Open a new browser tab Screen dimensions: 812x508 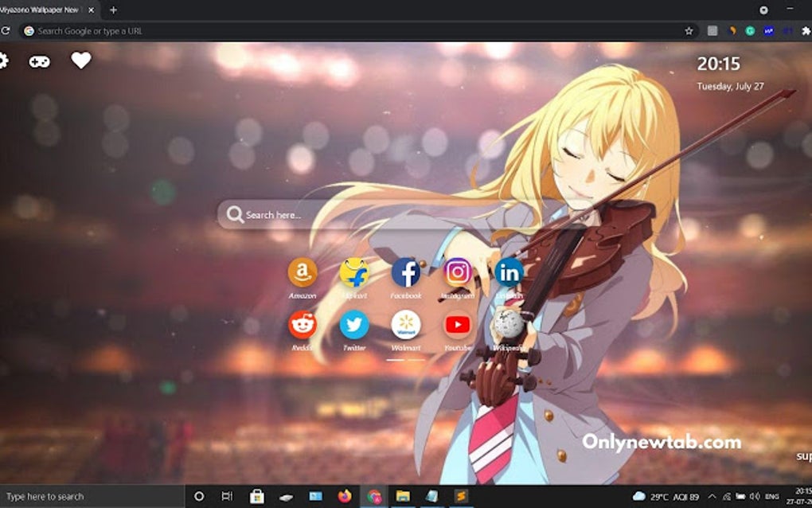113,10
